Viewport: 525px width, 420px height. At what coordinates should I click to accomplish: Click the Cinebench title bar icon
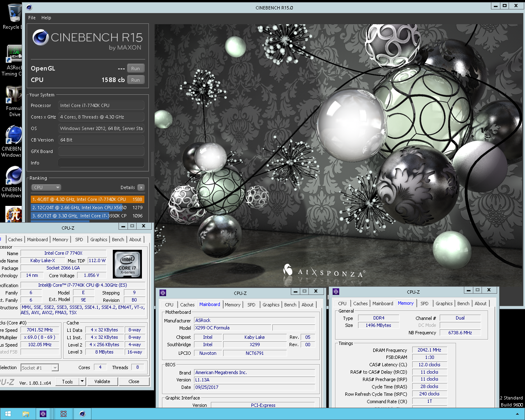[x=29, y=7]
